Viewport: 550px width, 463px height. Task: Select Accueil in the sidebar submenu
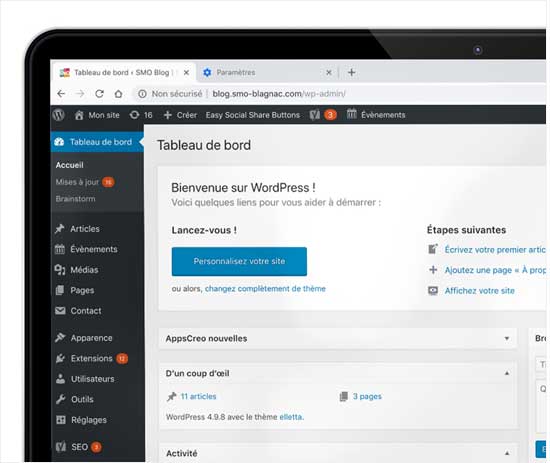[69, 165]
